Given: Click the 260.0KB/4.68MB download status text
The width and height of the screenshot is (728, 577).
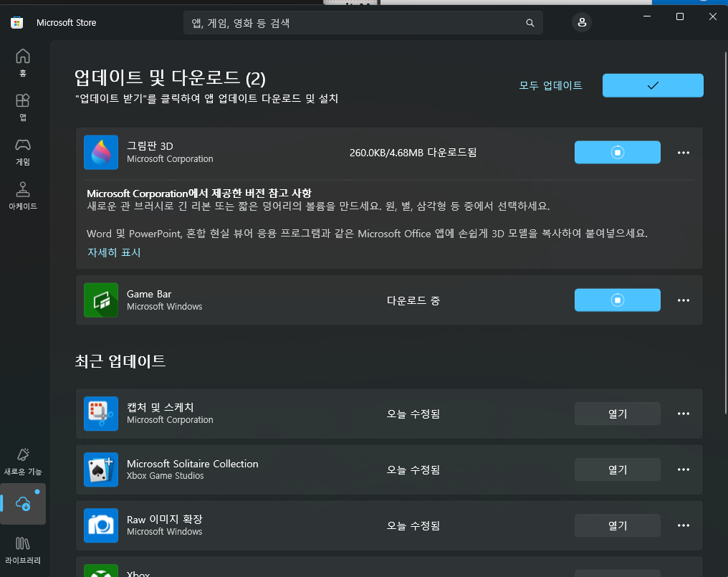Looking at the screenshot, I should pos(413,153).
